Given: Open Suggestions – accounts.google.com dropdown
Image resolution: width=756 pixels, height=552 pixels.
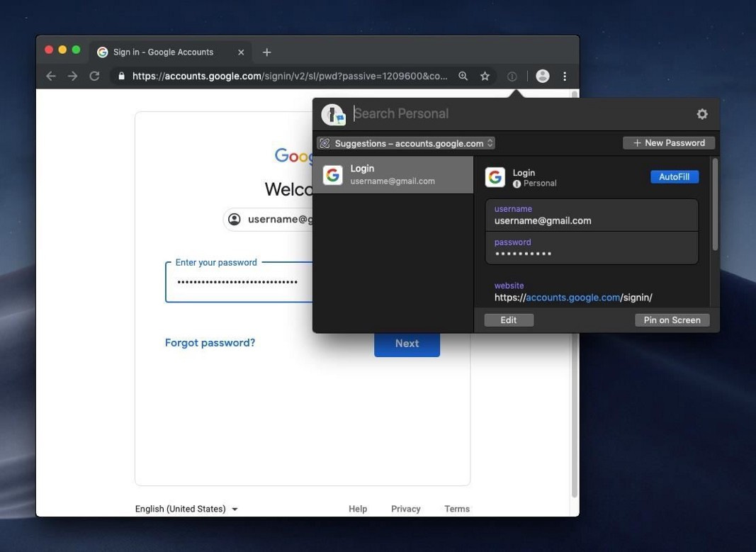Looking at the screenshot, I should pyautogui.click(x=406, y=143).
